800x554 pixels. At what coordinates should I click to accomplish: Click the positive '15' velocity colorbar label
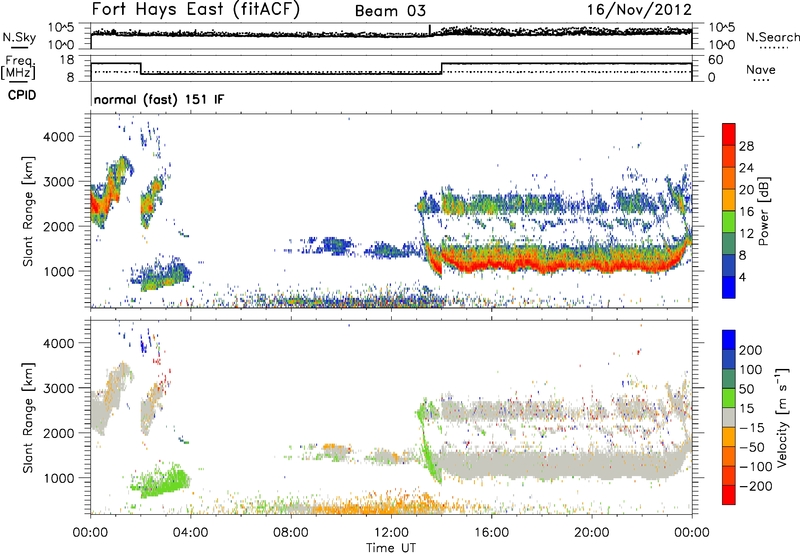(x=746, y=409)
